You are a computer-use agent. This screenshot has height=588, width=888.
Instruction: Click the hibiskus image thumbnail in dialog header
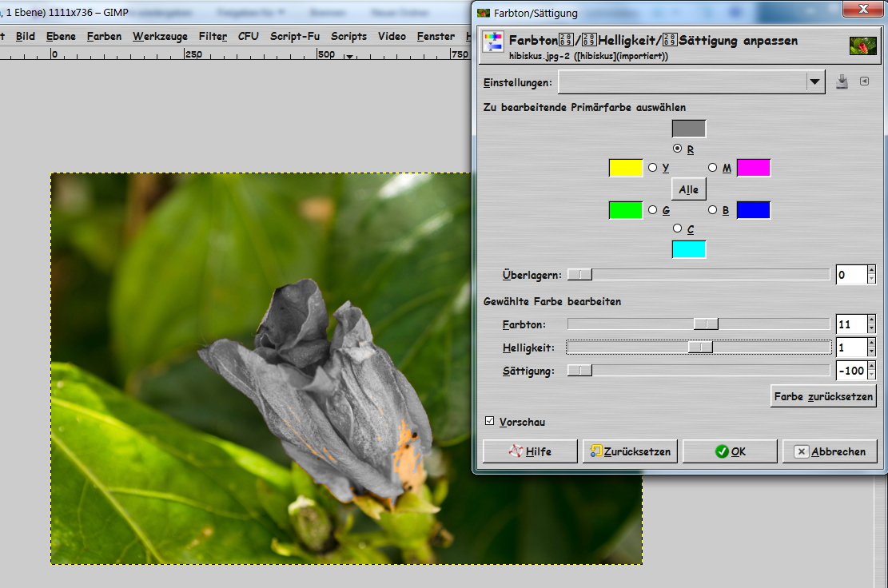pos(862,46)
